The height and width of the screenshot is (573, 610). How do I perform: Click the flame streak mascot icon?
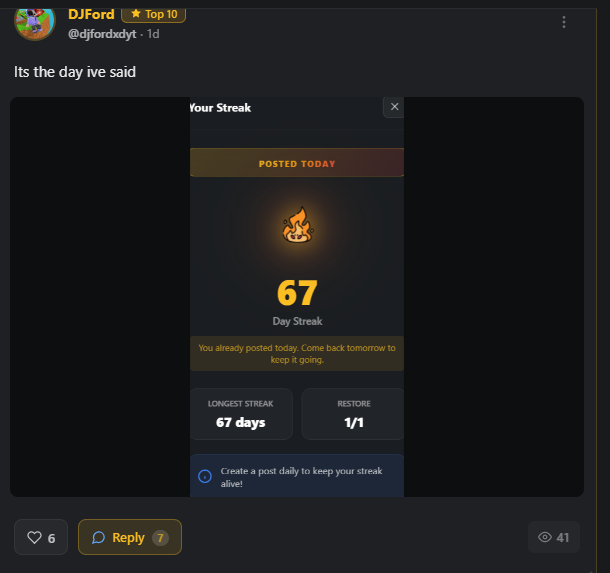[x=298, y=225]
